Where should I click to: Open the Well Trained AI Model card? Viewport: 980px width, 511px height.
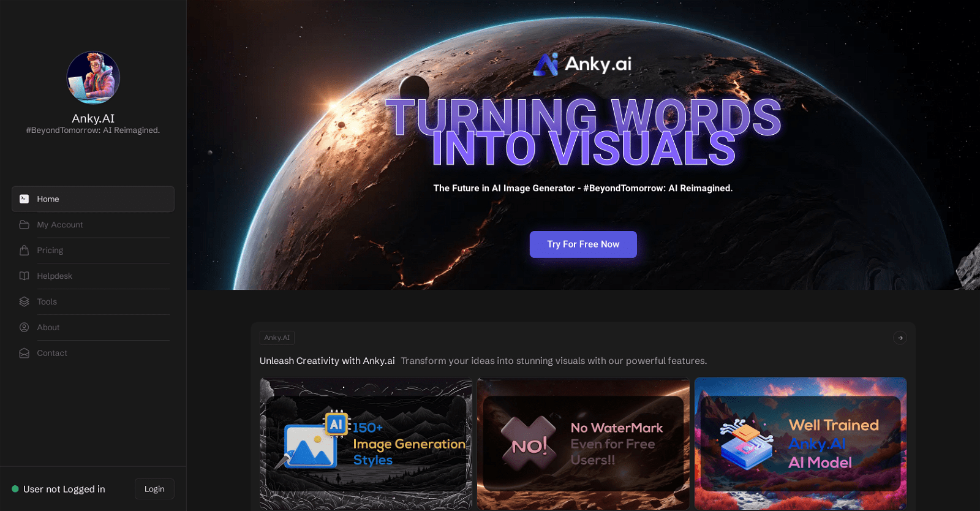tap(801, 444)
